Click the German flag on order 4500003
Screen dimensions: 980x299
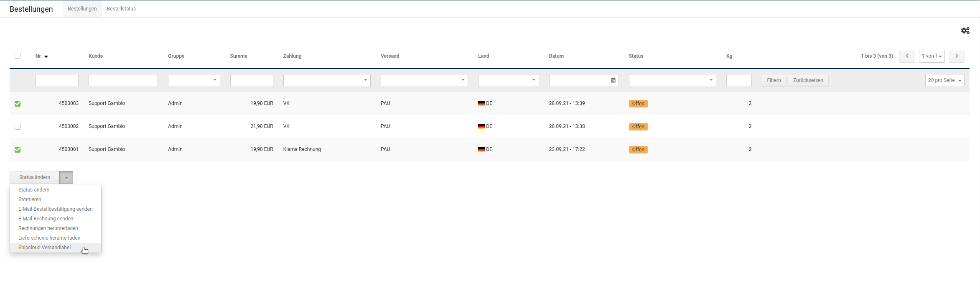[481, 104]
